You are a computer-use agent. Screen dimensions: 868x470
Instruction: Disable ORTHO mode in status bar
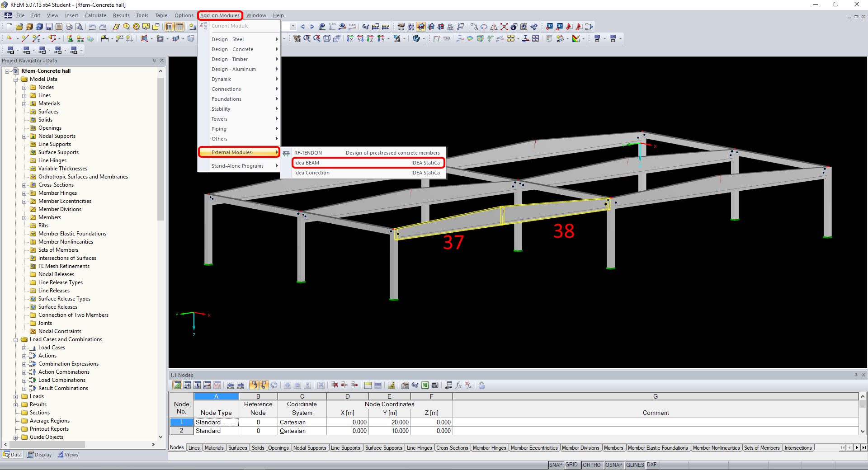pos(592,465)
